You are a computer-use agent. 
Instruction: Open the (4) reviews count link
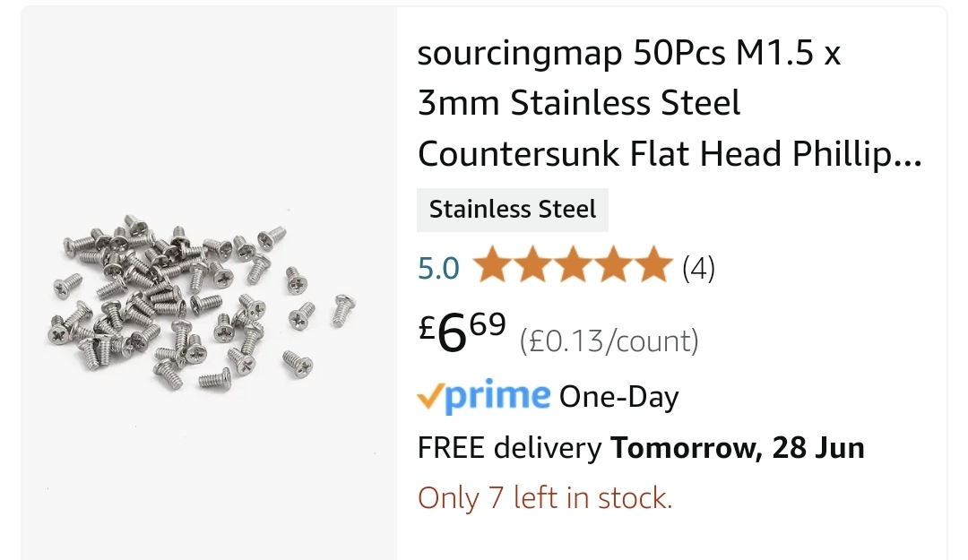pyautogui.click(x=698, y=268)
